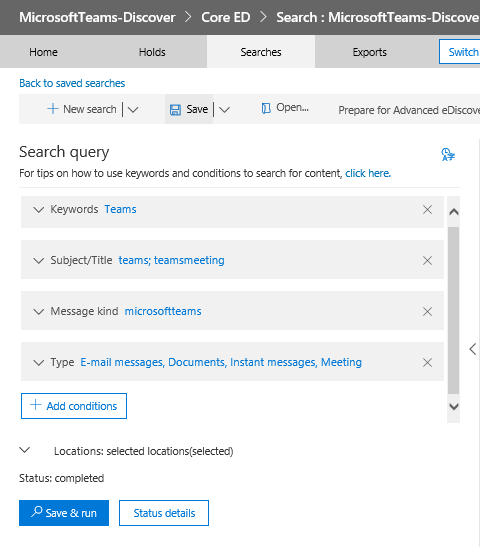Switch to the Home tab
The height and width of the screenshot is (558, 480).
(x=43, y=52)
